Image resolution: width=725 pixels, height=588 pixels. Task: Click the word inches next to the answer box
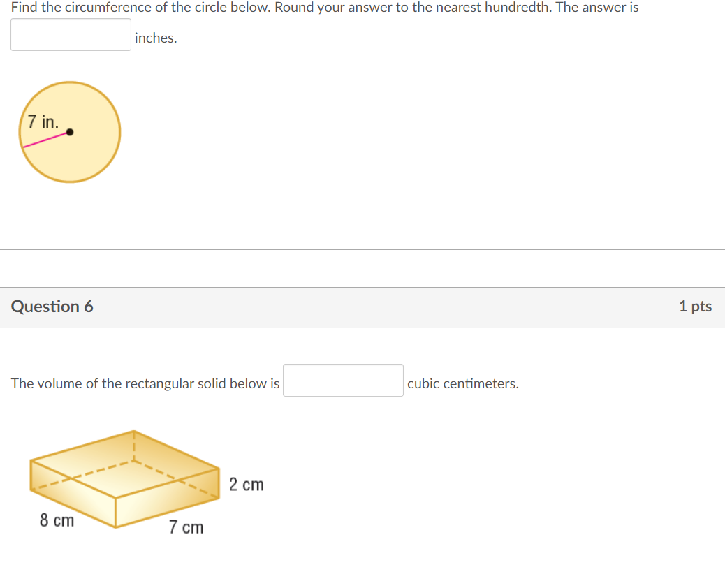155,38
